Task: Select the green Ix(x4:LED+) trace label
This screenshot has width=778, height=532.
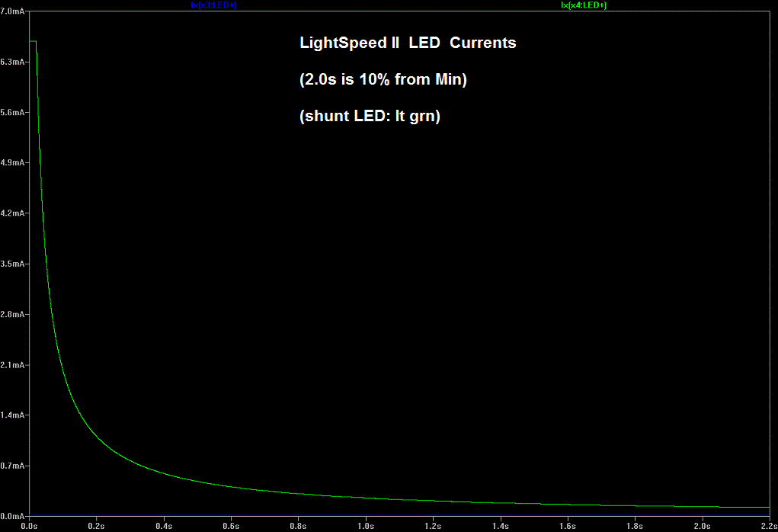Action: 584,5
